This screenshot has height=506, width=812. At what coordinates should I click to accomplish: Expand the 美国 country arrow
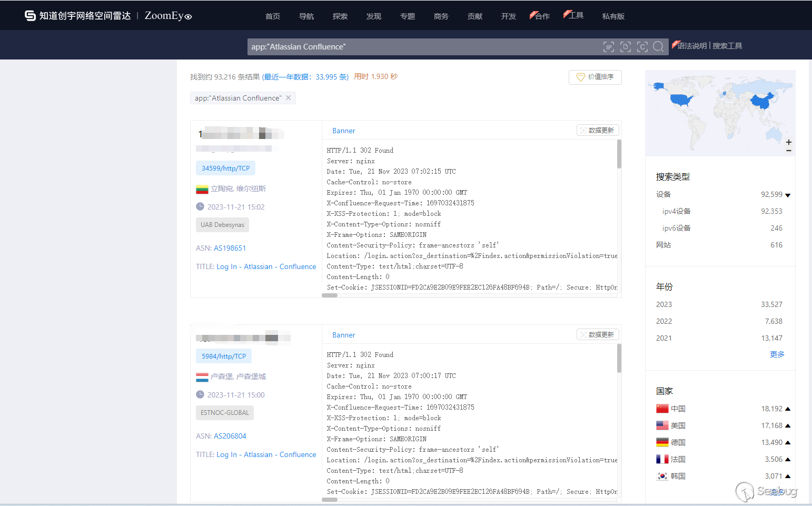tap(788, 425)
